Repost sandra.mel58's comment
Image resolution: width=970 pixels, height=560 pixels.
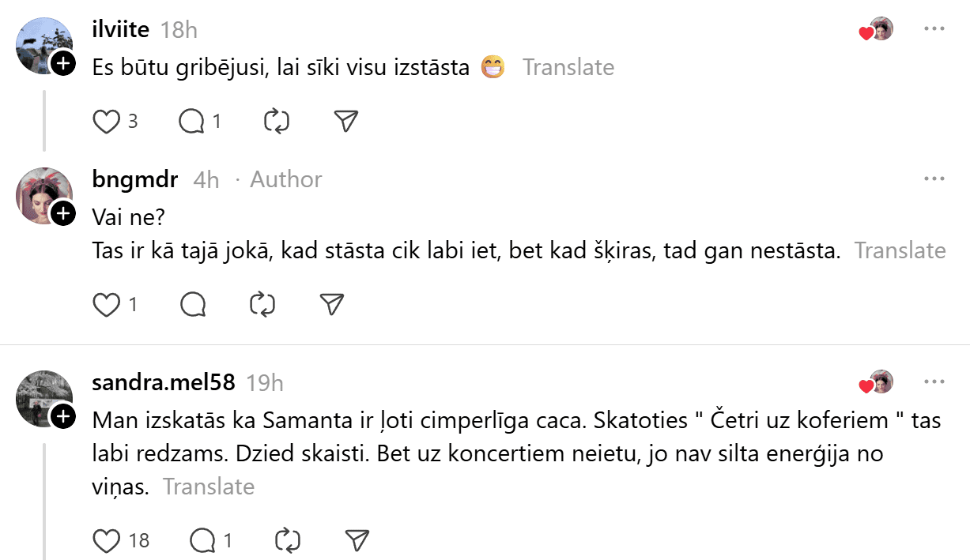pyautogui.click(x=287, y=541)
